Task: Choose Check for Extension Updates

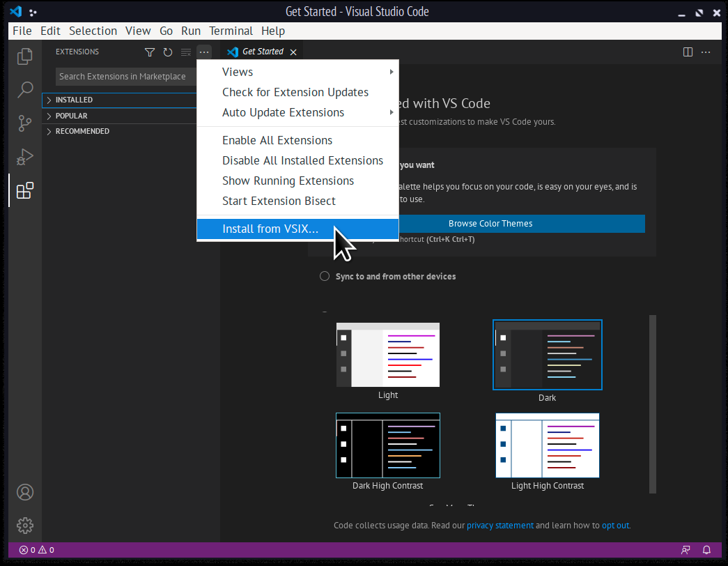Action: [x=297, y=92]
